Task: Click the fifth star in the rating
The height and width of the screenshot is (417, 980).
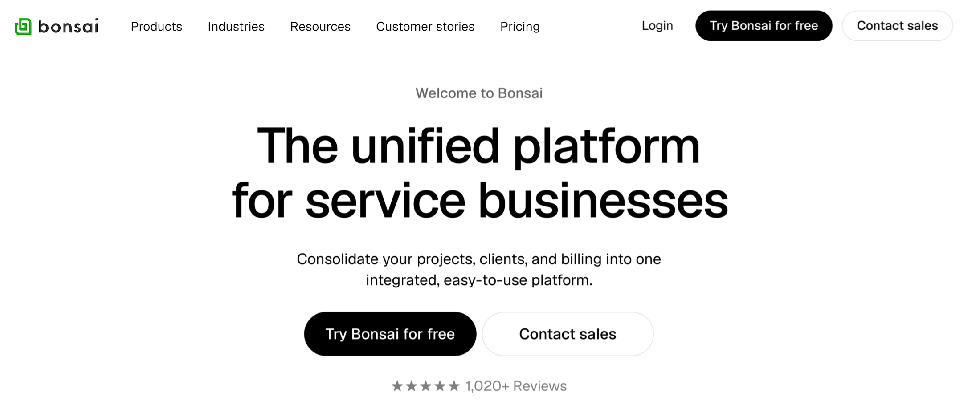Action: tap(454, 386)
